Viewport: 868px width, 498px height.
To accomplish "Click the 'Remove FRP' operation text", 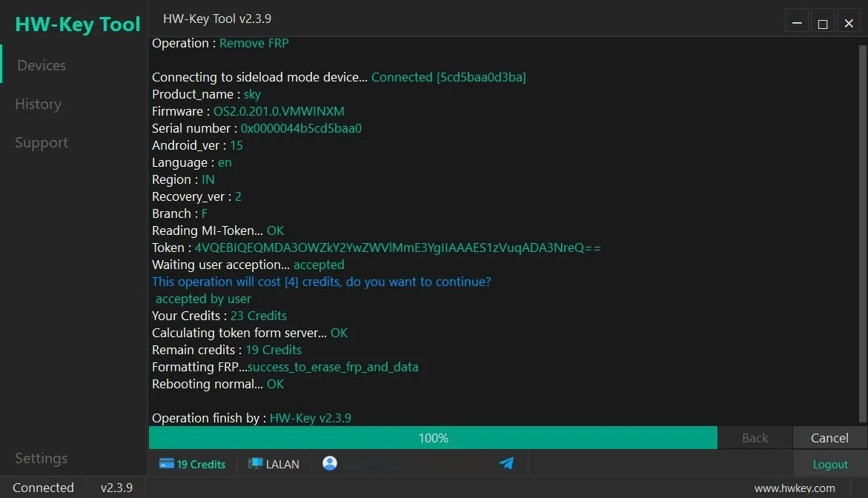I will coord(254,43).
